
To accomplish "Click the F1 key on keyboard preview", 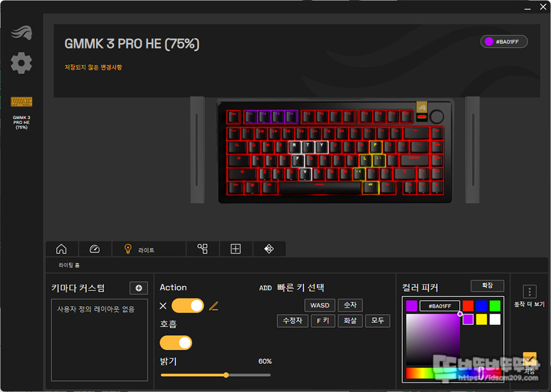I will pyautogui.click(x=250, y=116).
